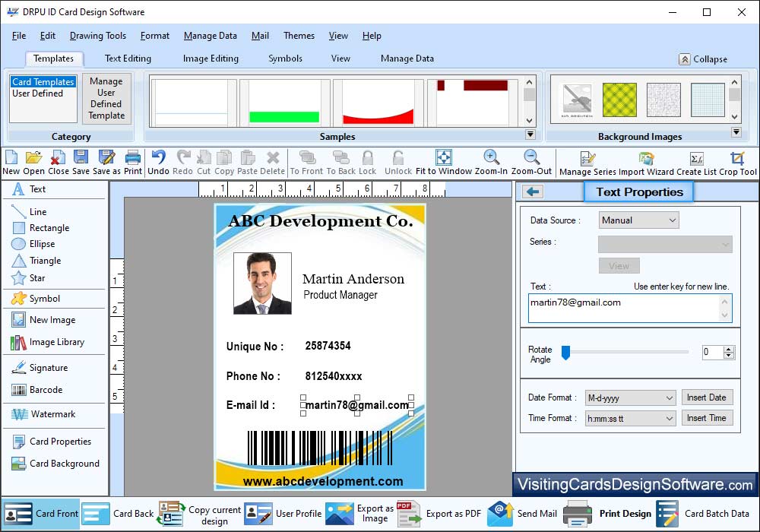Expand the Date Format dropdown
760x532 pixels.
(x=631, y=398)
